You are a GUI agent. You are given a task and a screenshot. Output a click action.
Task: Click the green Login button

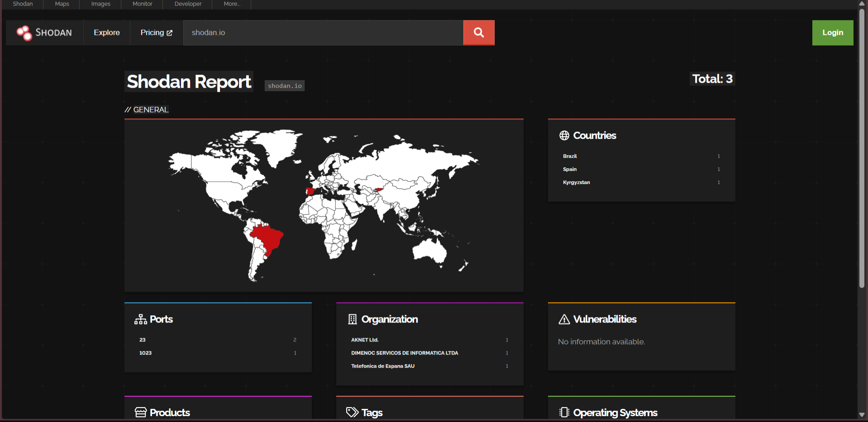832,33
